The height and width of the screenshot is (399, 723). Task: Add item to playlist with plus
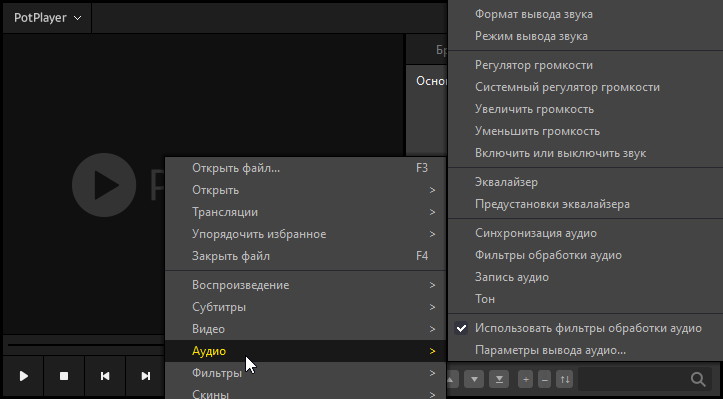[x=526, y=380]
